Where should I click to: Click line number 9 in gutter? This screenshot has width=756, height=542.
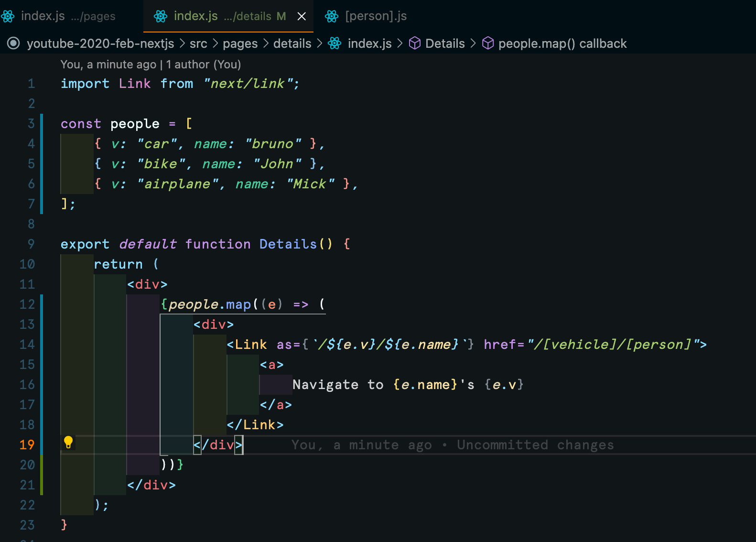point(32,244)
